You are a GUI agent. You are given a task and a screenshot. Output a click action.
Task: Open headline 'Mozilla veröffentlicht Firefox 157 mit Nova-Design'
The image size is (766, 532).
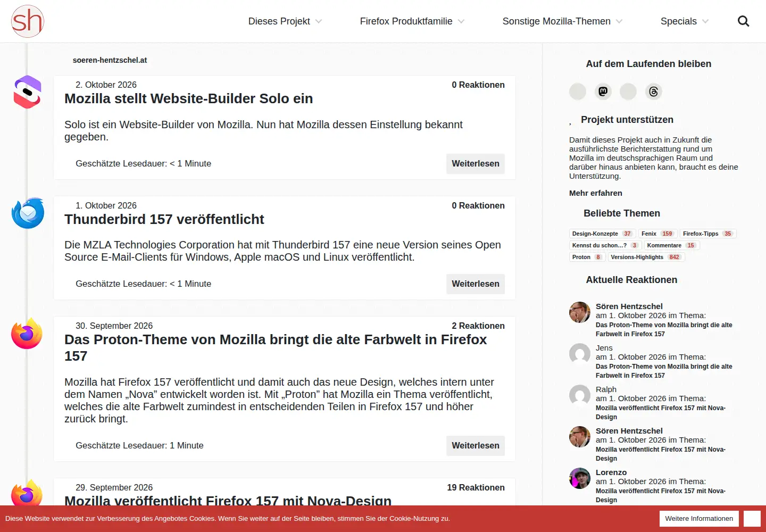[x=228, y=500]
